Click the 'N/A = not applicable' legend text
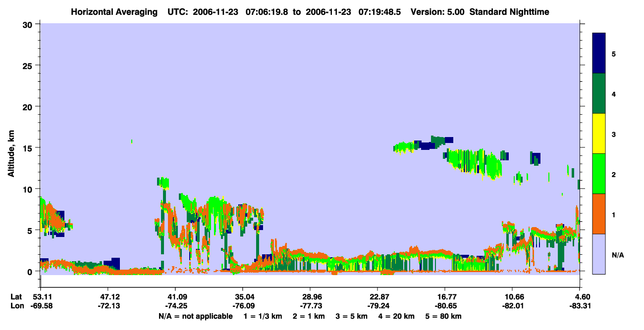 (195, 316)
